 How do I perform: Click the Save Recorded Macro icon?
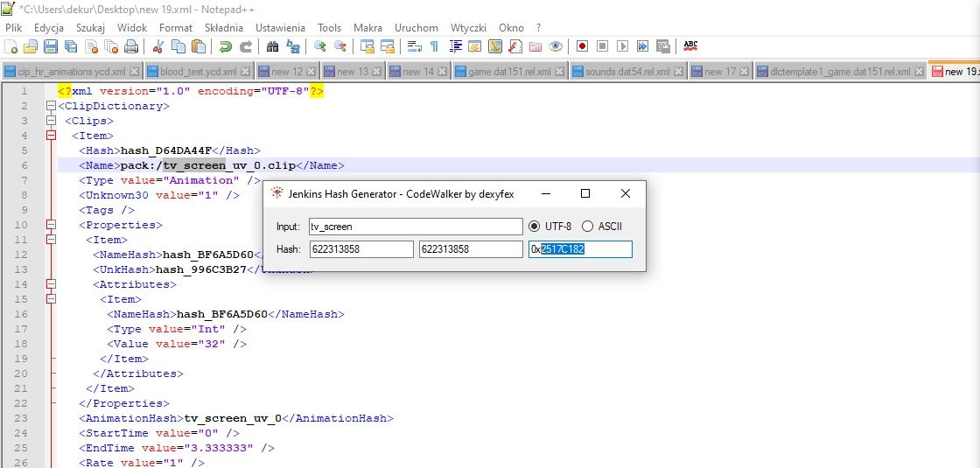[x=663, y=46]
